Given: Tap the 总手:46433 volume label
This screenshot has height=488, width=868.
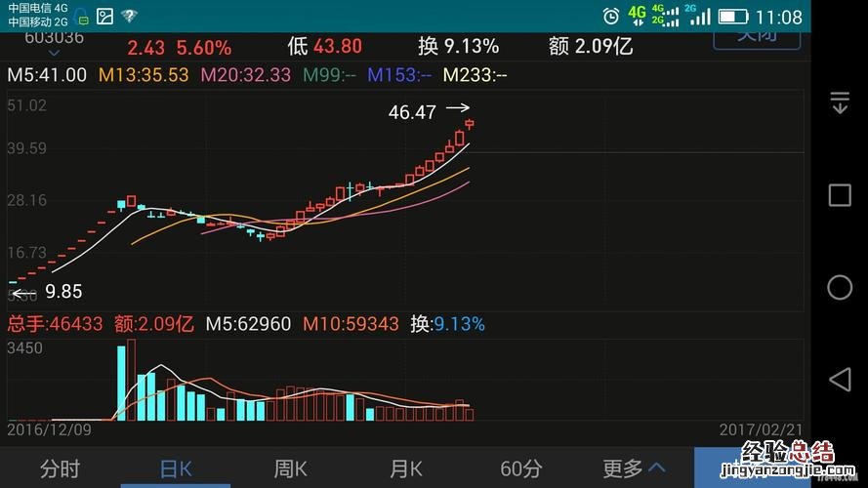Looking at the screenshot, I should [55, 324].
